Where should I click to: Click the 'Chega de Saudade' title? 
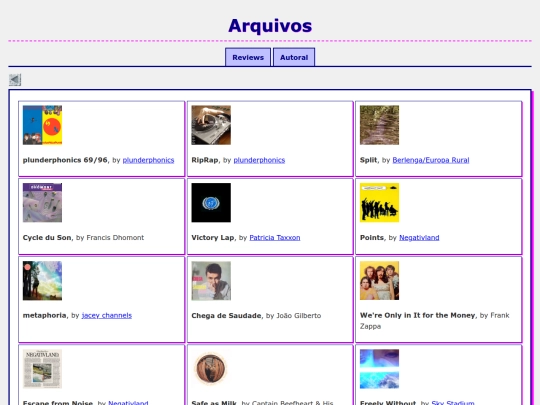pyautogui.click(x=226, y=315)
